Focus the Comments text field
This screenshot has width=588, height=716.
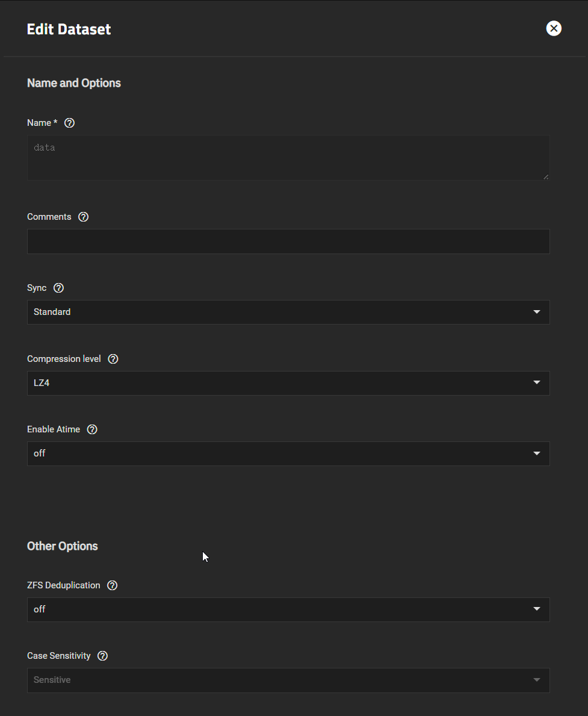tap(288, 241)
